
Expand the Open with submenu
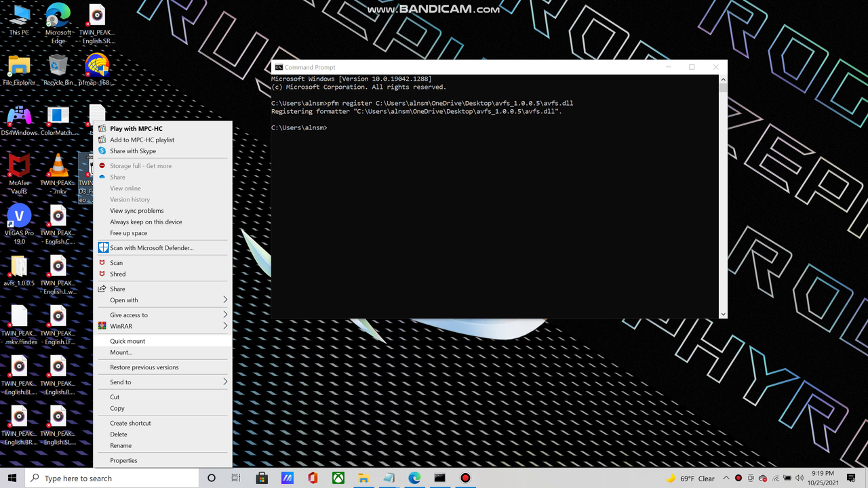tap(163, 300)
